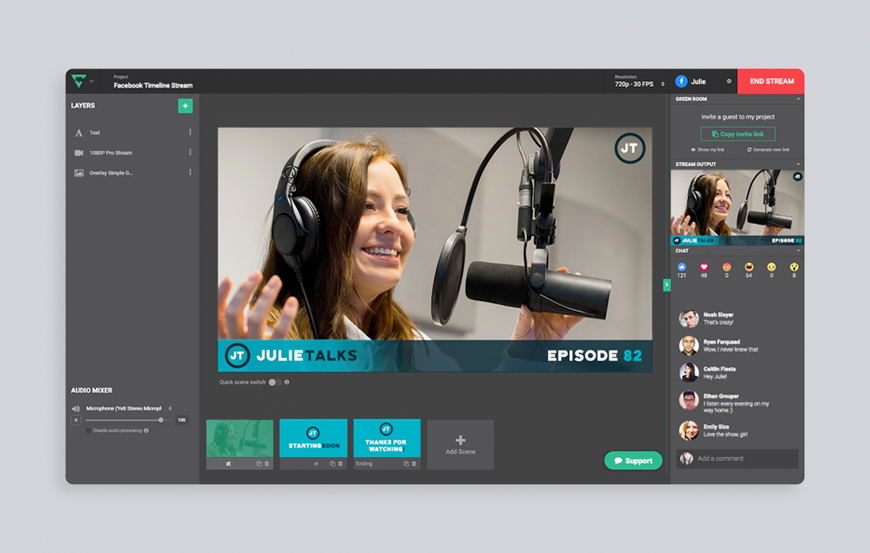Add a new layer with plus button

(185, 105)
